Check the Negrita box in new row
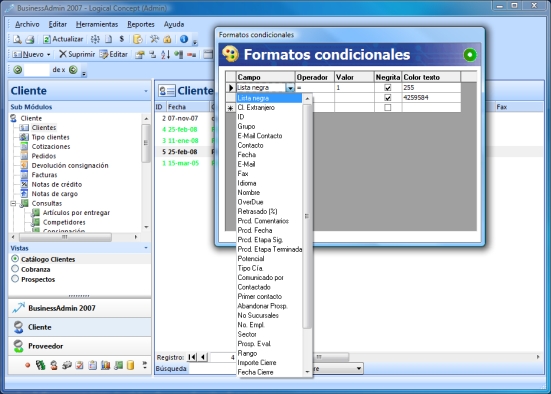 [x=388, y=108]
